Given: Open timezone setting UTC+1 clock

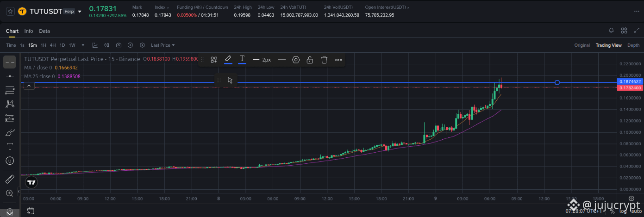Looking at the screenshot, I should click(584, 211).
